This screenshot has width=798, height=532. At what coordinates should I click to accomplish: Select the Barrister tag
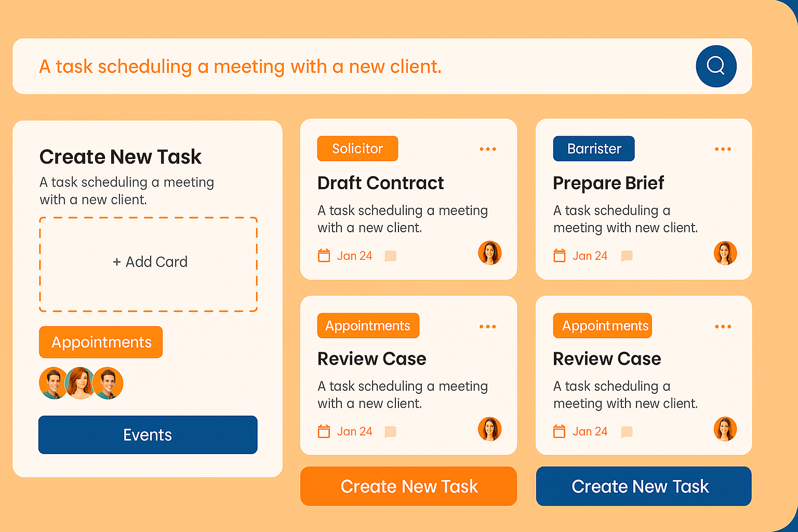point(593,149)
